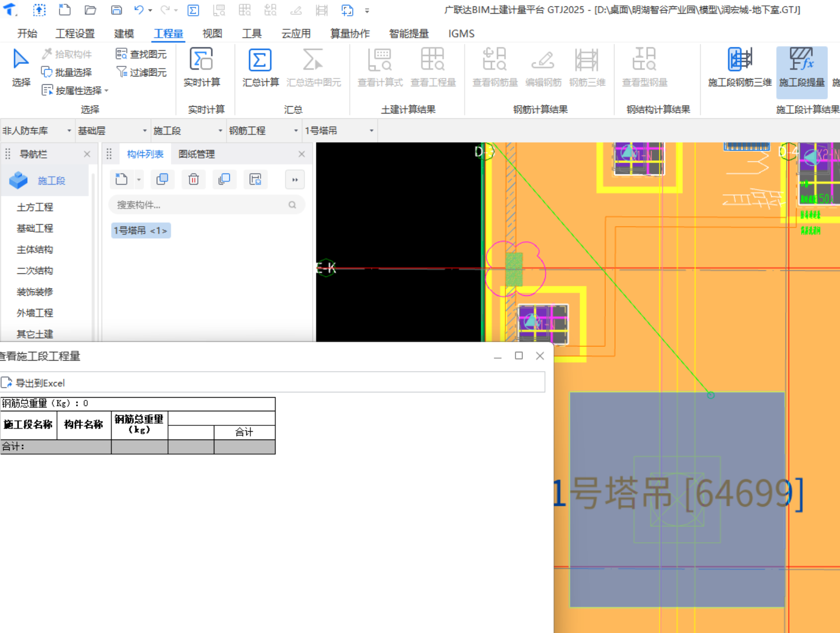Click 拾取构件 tool
This screenshot has width=840, height=633.
click(x=67, y=54)
